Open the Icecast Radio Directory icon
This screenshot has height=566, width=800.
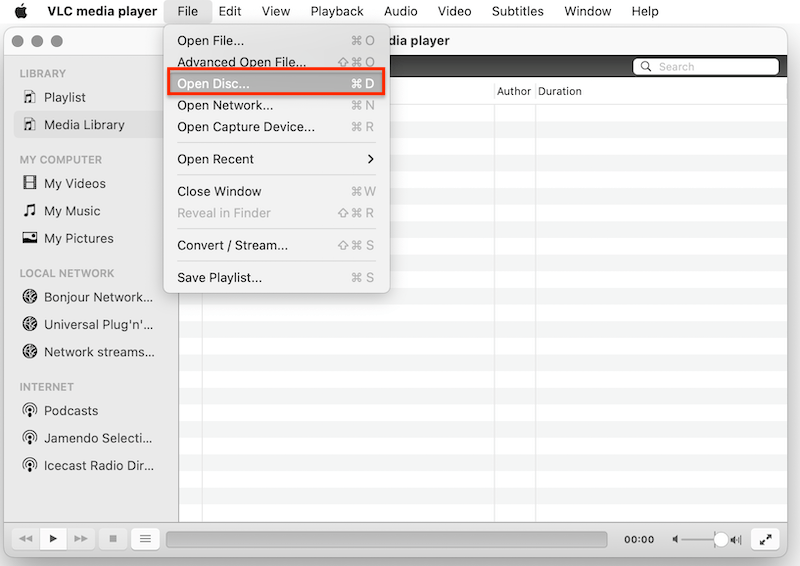[30, 466]
